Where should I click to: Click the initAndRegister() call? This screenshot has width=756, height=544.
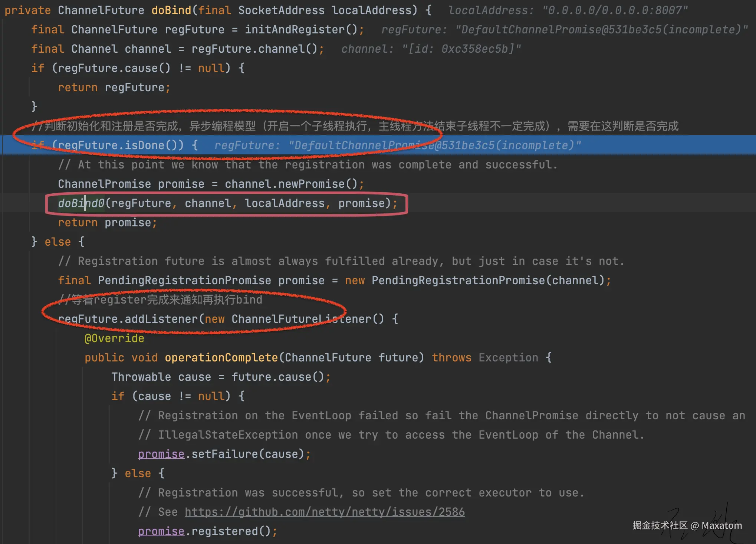tap(301, 29)
